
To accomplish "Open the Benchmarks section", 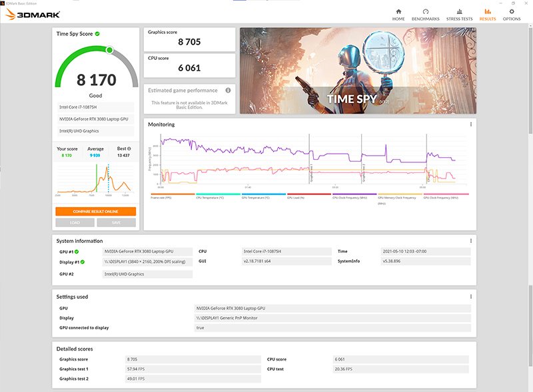I will coord(425,15).
